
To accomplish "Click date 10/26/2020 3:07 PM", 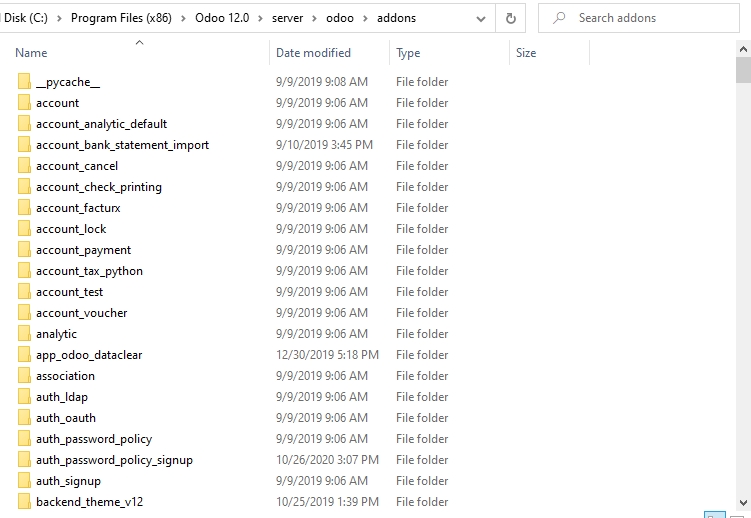I will (x=327, y=460).
